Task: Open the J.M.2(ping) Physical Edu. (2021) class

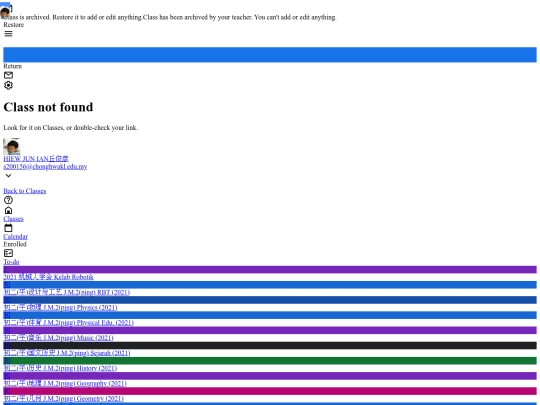Action: click(x=69, y=323)
